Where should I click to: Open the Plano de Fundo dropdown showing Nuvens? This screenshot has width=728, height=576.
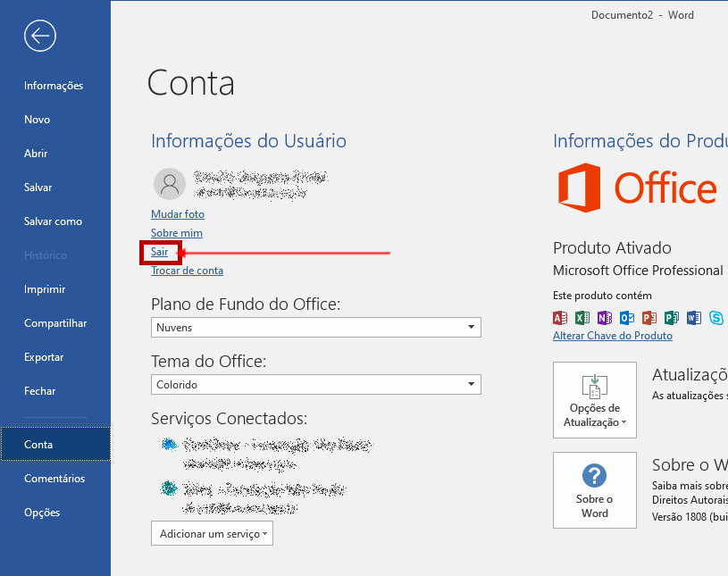pyautogui.click(x=315, y=327)
